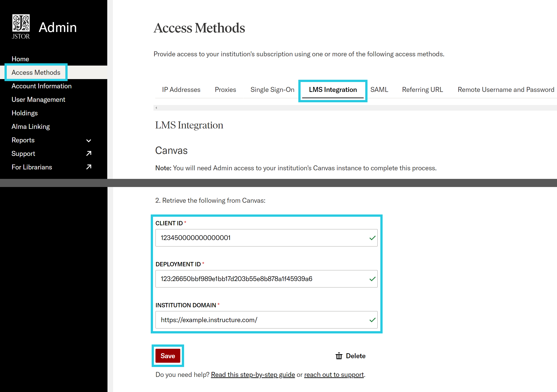Screen dimensions: 557x392
Task: Click into the Institution Domain input field
Action: 266,320
